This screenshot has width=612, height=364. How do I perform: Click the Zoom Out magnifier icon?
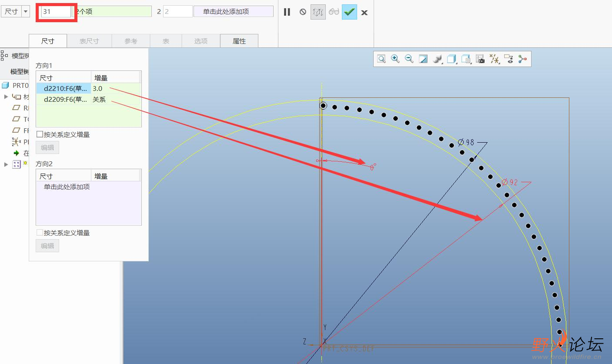coord(409,59)
